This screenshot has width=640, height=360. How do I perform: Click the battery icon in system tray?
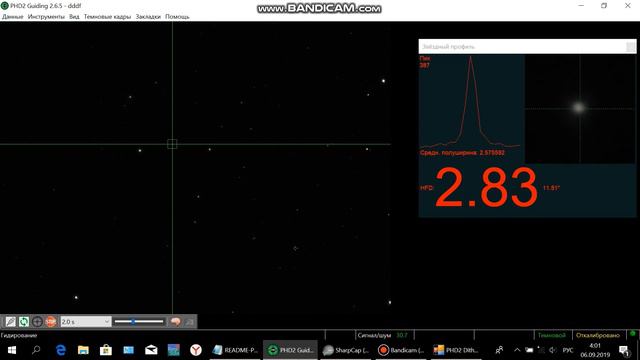pos(529,350)
